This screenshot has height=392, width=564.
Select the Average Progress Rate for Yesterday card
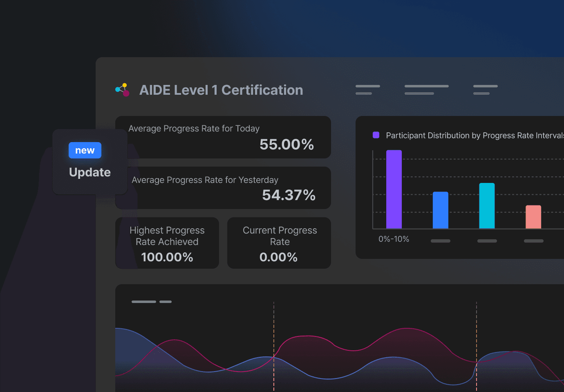[223, 188]
